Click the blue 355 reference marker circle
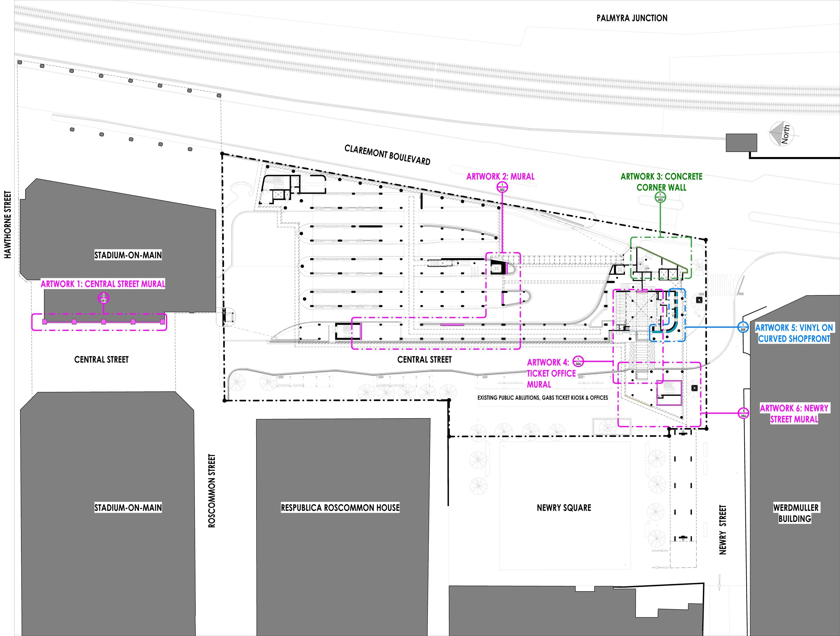Image resolution: width=840 pixels, height=636 pixels. (x=743, y=327)
